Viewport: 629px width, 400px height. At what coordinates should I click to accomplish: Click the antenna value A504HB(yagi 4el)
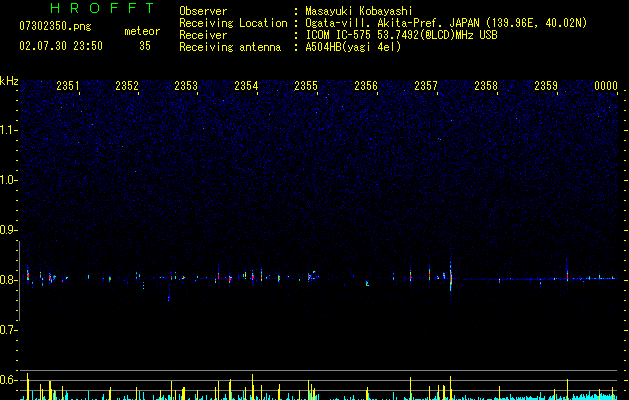[353, 47]
